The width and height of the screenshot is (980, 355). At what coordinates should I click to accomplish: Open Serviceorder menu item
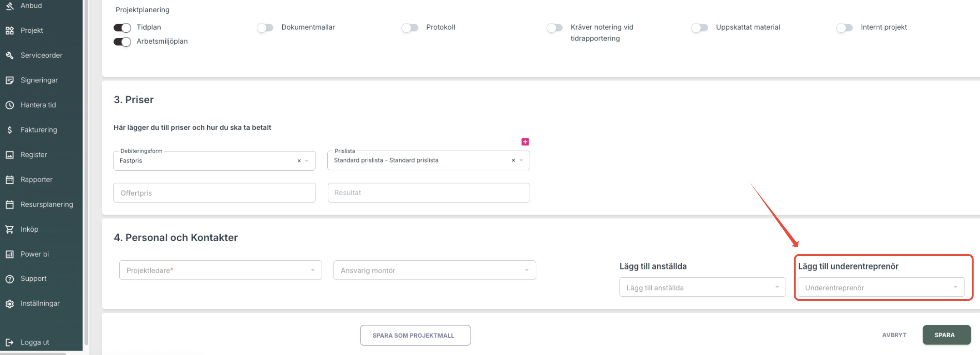(41, 55)
